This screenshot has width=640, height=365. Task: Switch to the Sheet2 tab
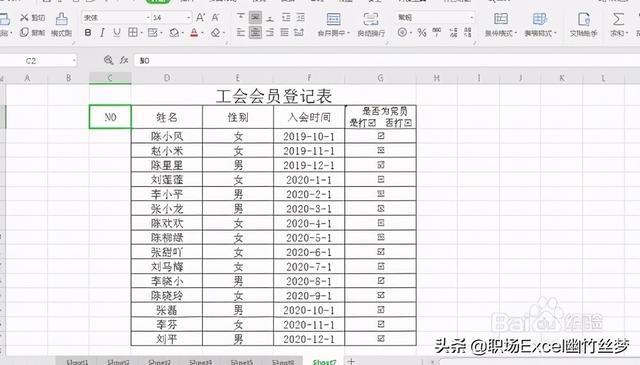(x=118, y=362)
